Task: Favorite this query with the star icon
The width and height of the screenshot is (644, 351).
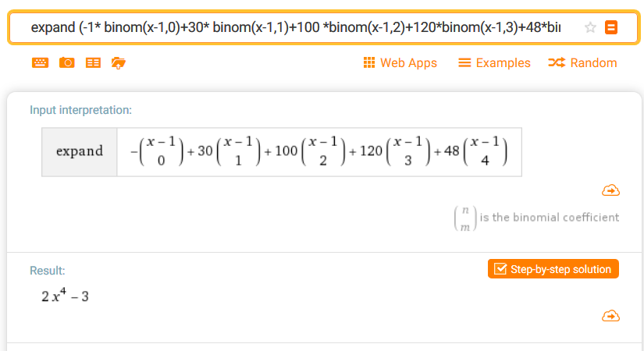Action: pos(590,27)
